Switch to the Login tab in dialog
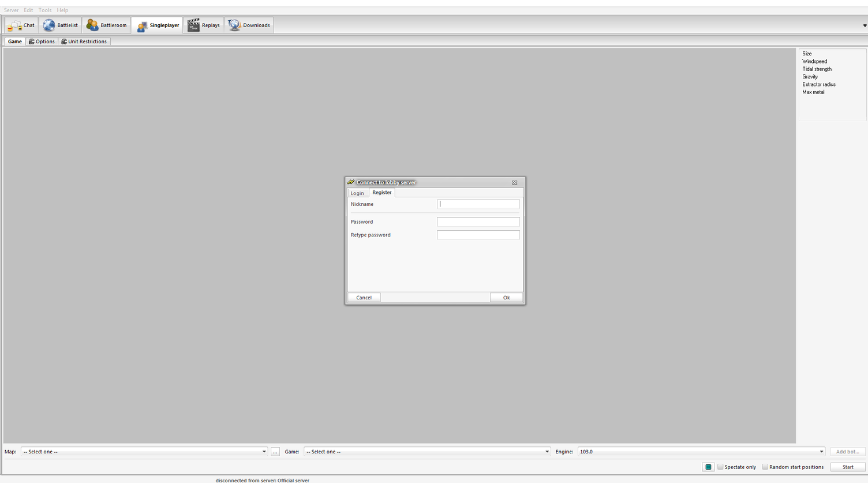Image resolution: width=868 pixels, height=488 pixels. tap(357, 193)
